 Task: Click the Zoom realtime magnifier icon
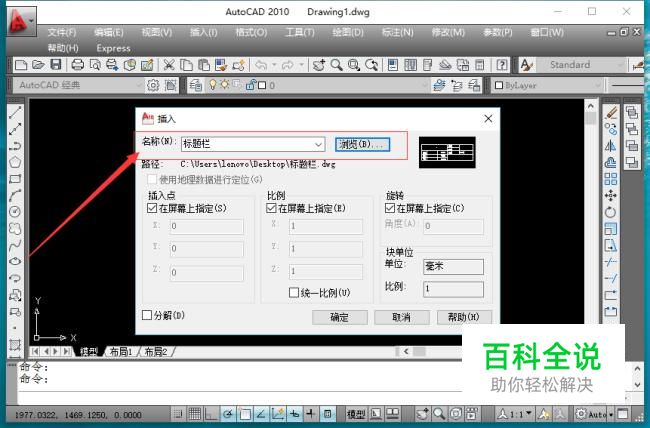[x=337, y=65]
